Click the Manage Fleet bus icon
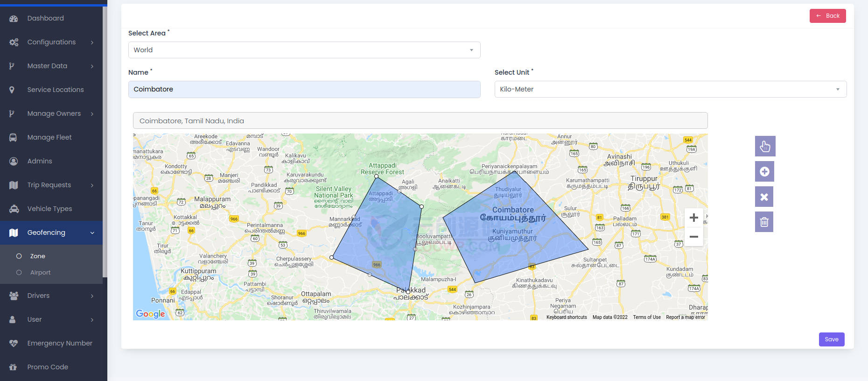The image size is (868, 381). (13, 137)
